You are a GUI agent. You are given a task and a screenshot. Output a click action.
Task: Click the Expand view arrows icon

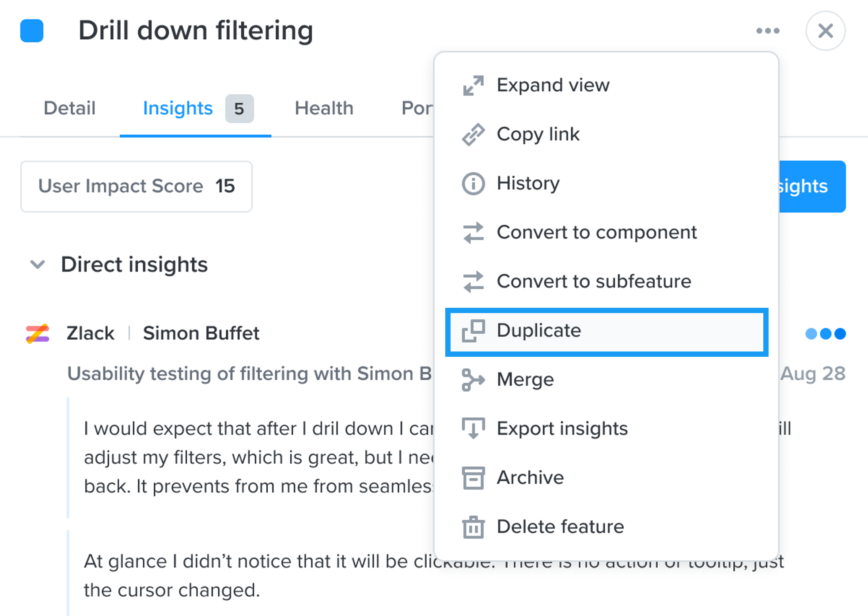pyautogui.click(x=473, y=85)
